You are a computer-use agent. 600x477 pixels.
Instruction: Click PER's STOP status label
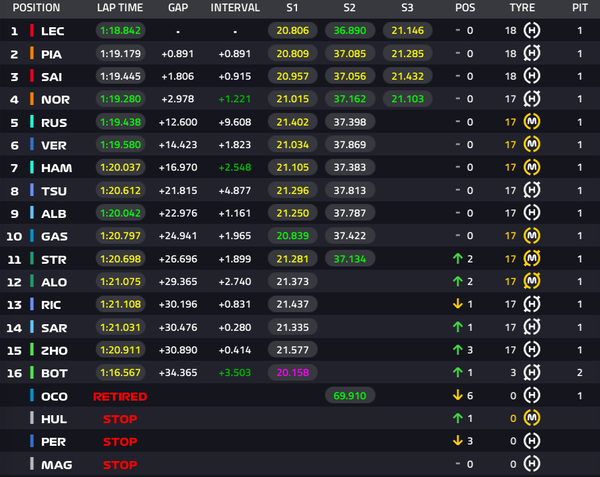coord(120,442)
